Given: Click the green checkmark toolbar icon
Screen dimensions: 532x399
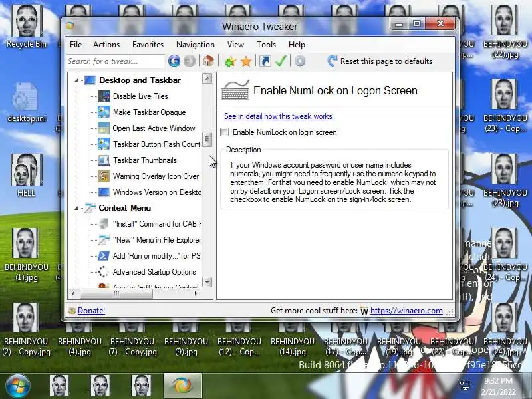Looking at the screenshot, I should coord(281,61).
